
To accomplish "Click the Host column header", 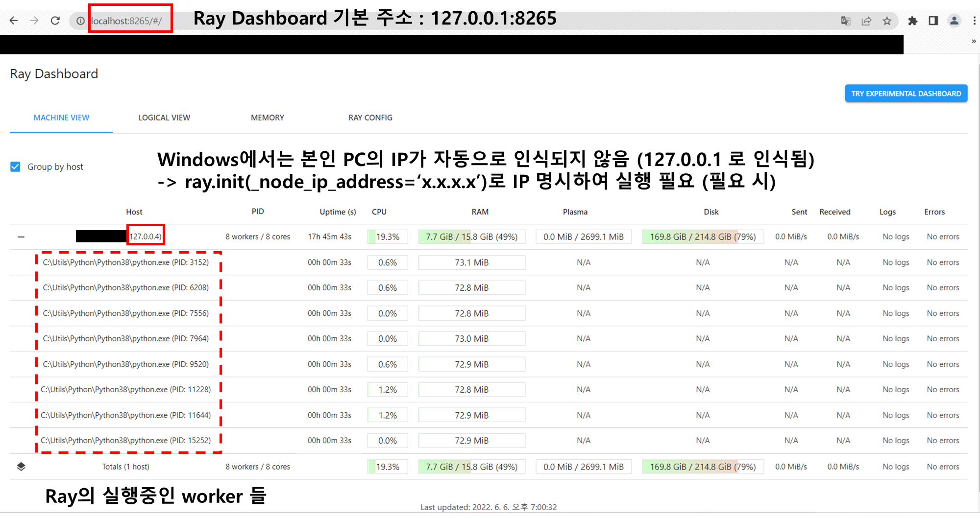I will (134, 212).
